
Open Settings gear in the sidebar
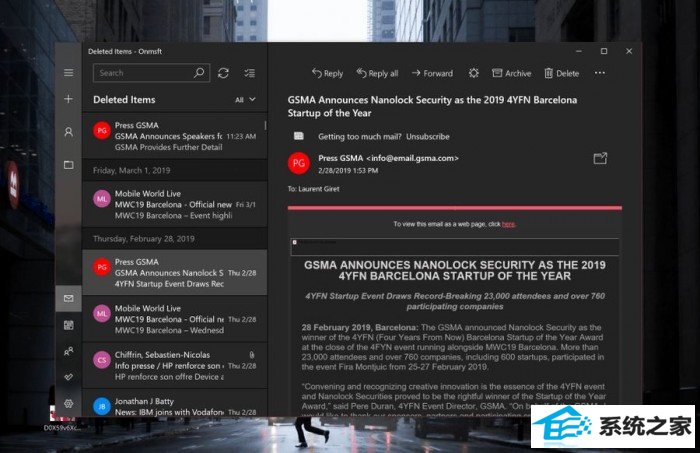[68, 403]
